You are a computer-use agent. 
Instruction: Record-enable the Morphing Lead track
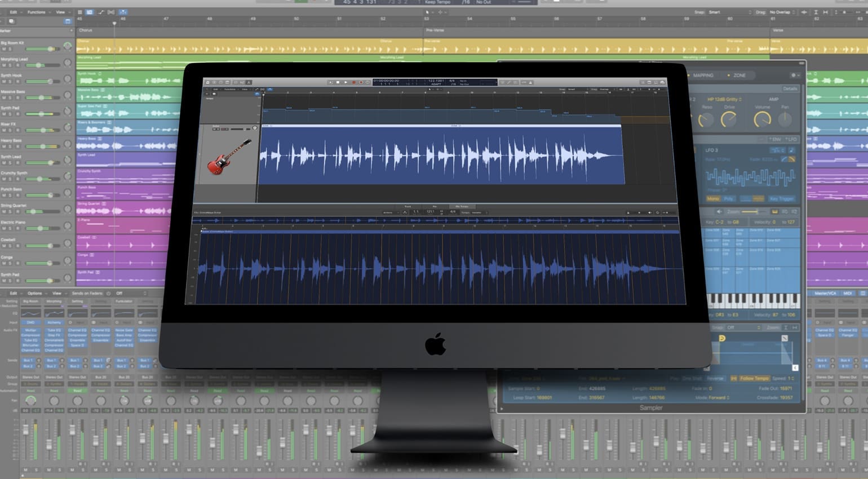point(17,65)
